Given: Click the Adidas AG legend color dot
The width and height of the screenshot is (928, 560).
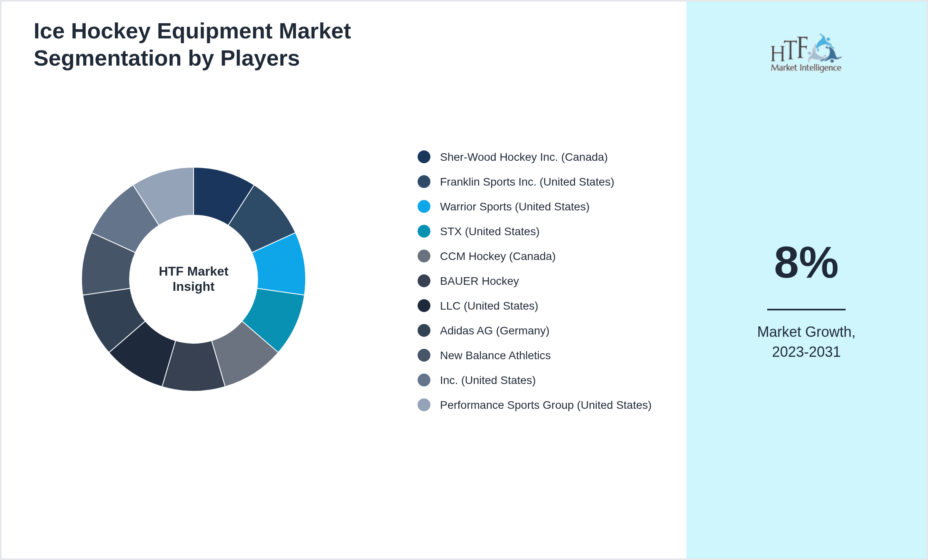Looking at the screenshot, I should [x=424, y=330].
